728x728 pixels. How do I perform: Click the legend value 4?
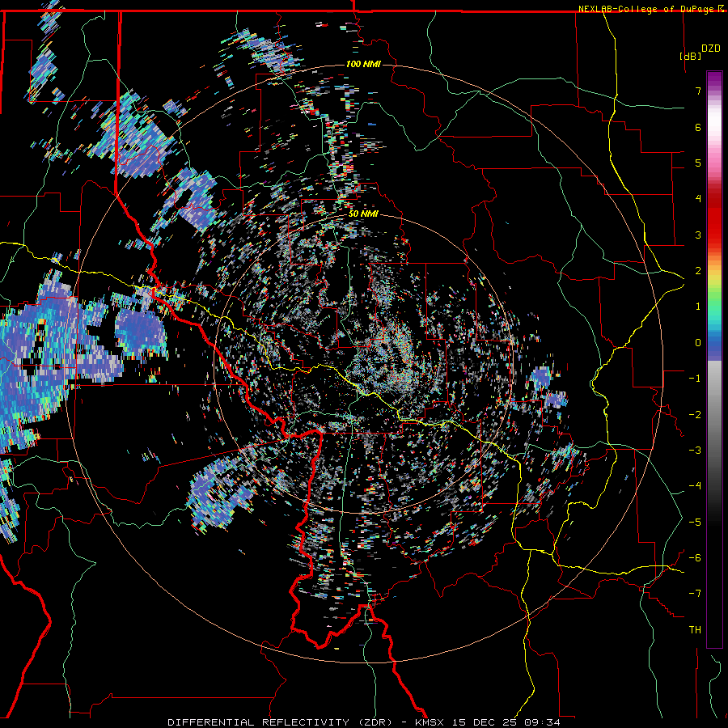(x=698, y=199)
